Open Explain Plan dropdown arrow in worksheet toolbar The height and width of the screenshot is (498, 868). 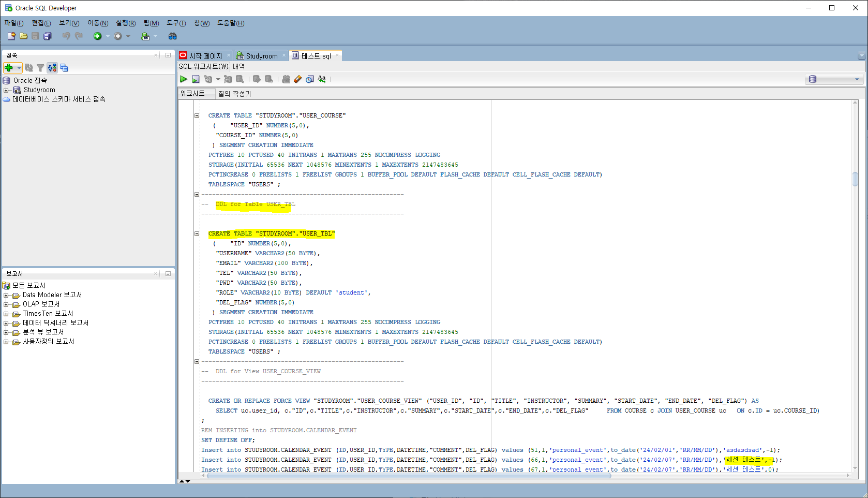pos(218,79)
